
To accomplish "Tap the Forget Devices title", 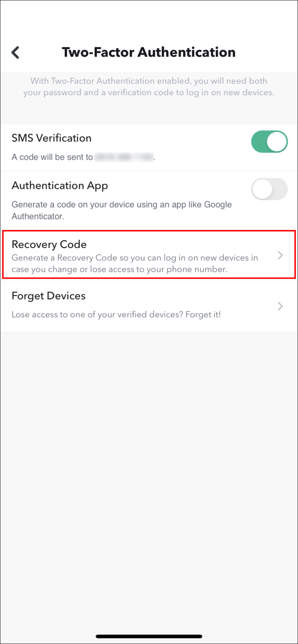I will coord(48,296).
